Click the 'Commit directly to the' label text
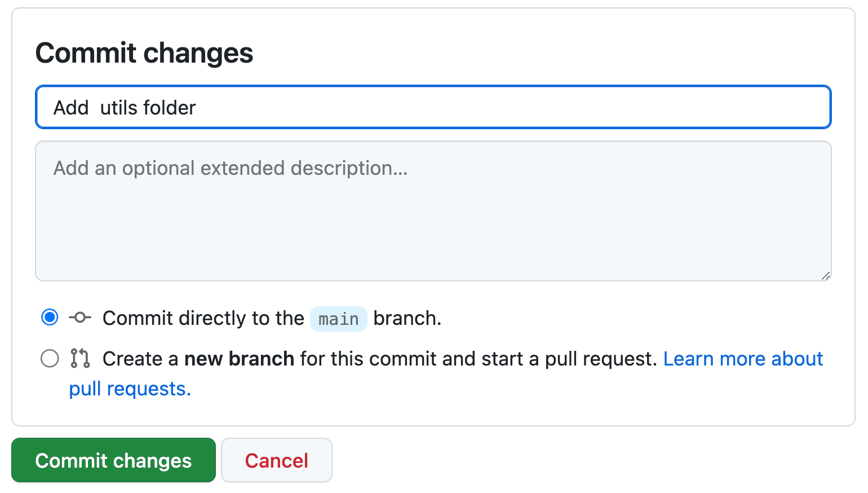 pos(203,318)
